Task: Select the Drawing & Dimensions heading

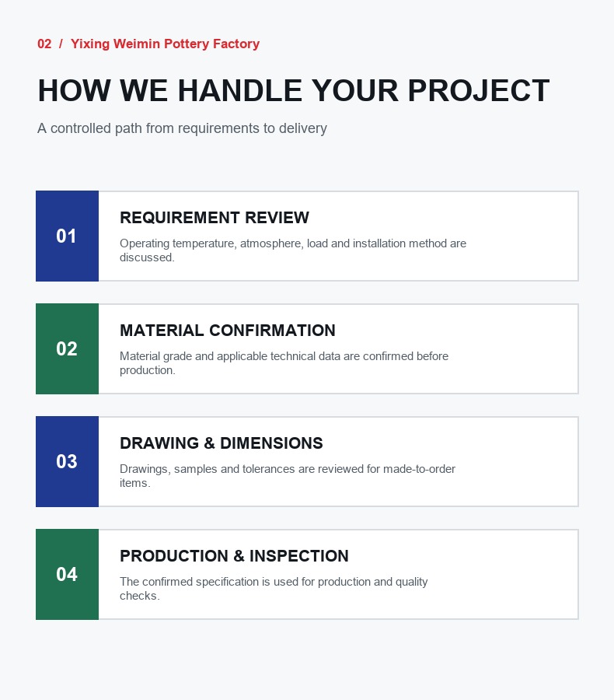Action: click(222, 443)
